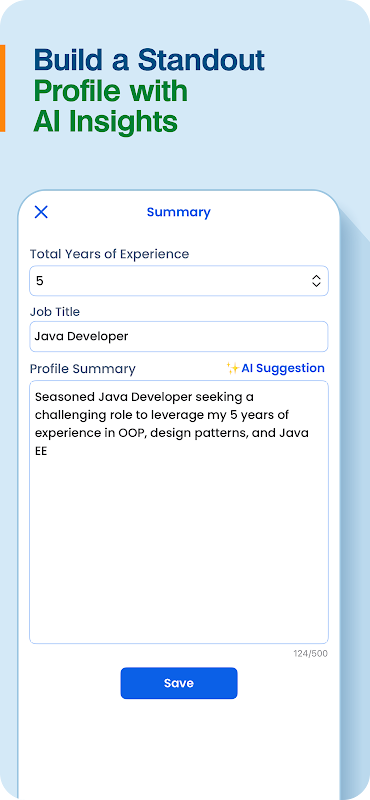
Task: Select the value 5 in experience field
Action: point(40,281)
